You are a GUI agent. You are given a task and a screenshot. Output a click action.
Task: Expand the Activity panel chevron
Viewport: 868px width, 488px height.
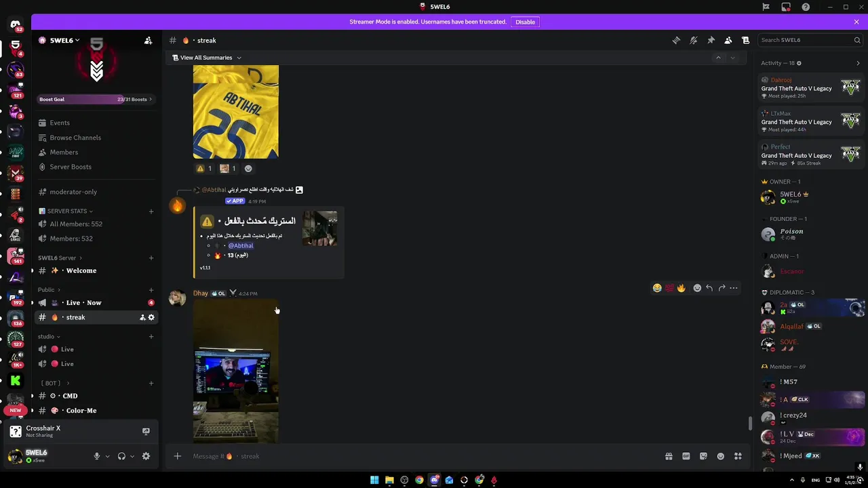click(858, 63)
